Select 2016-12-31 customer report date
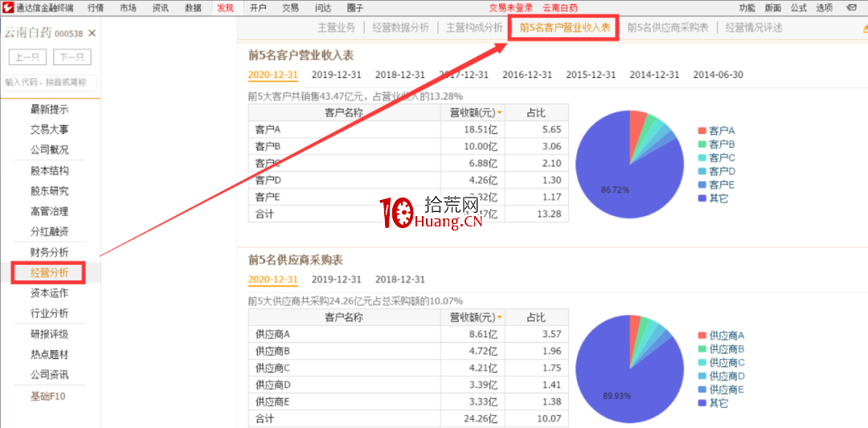868x428 pixels. tap(527, 75)
